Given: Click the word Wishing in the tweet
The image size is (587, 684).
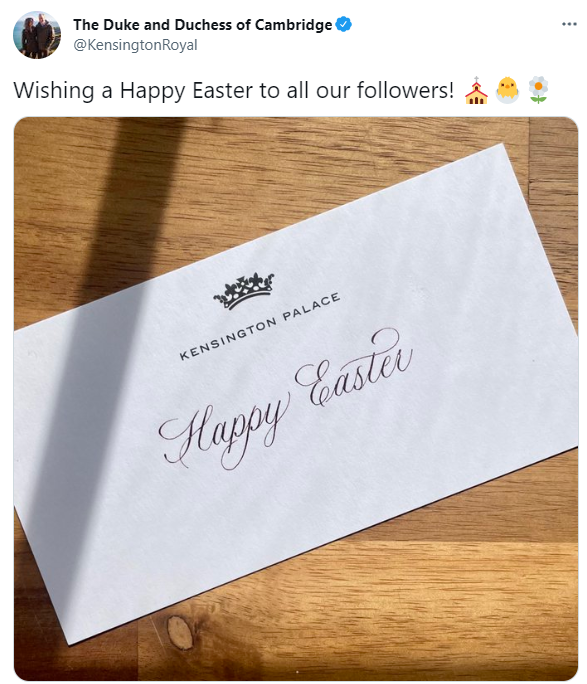Looking at the screenshot, I should point(54,91).
